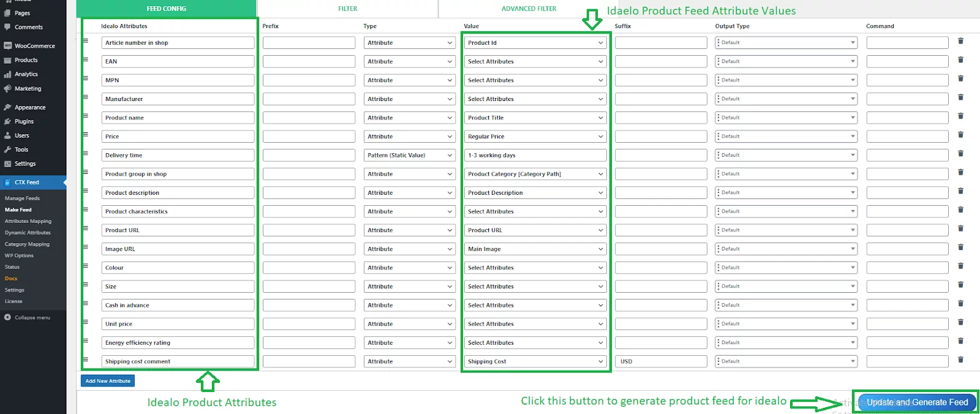Open the Value dropdown showing Product Id
Image resolution: width=980 pixels, height=414 pixels.
[535, 43]
